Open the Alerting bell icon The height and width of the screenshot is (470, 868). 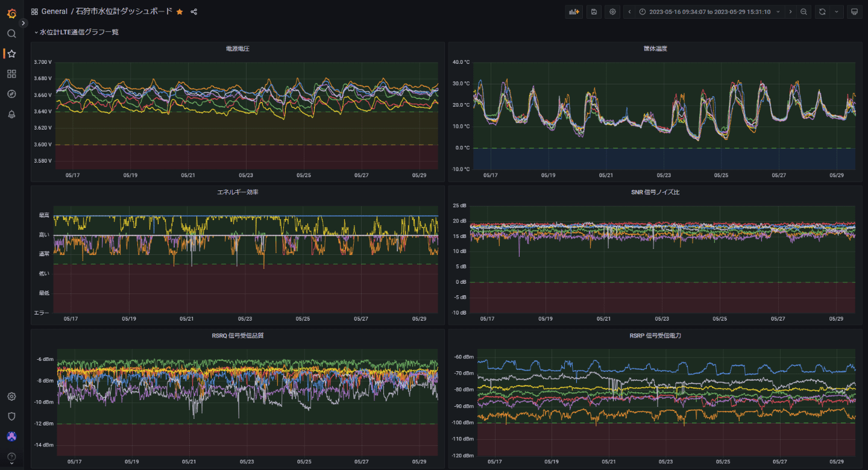point(11,114)
